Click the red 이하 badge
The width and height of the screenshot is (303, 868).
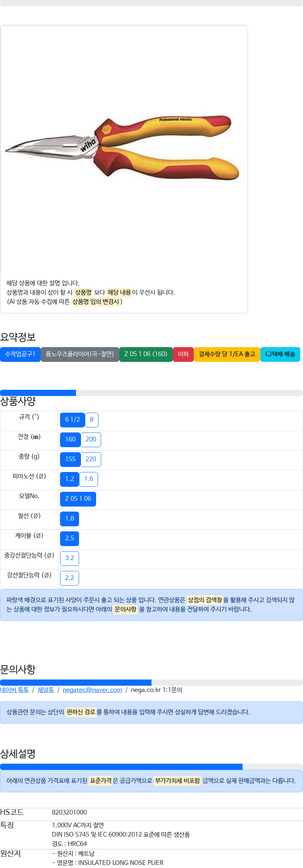(183, 354)
